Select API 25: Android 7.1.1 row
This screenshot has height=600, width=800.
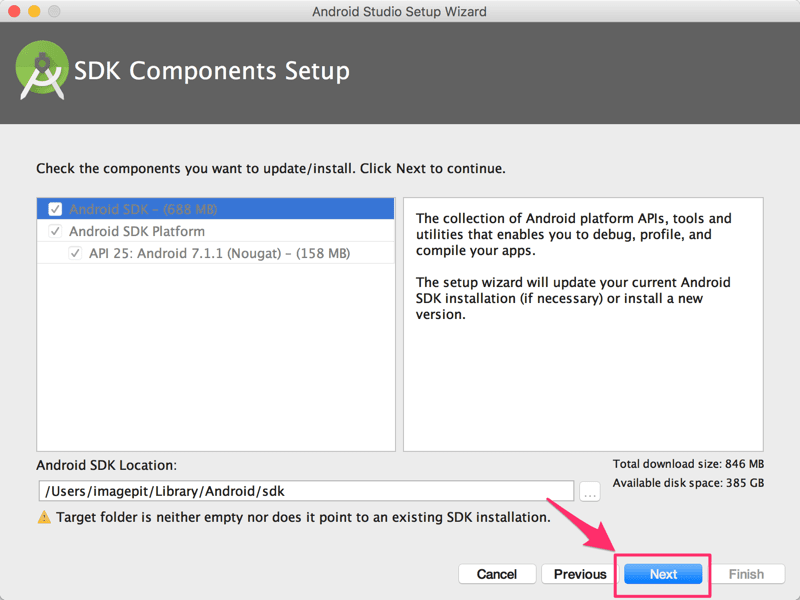pos(216,253)
